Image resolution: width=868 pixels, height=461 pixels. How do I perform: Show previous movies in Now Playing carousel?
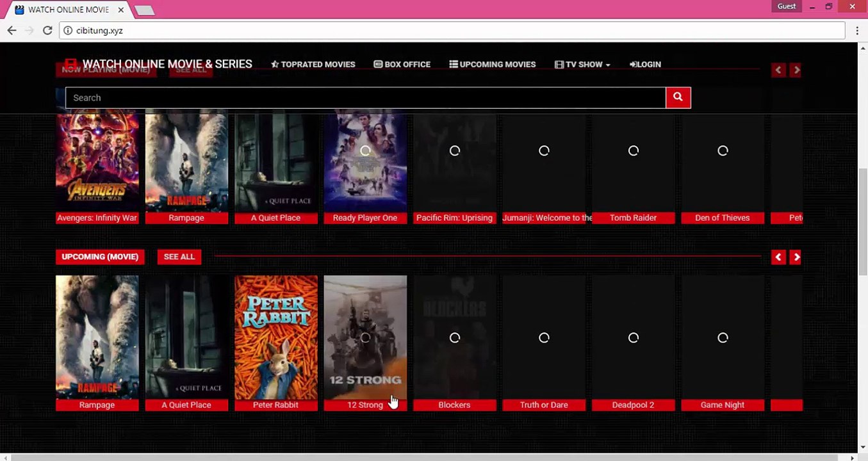[x=778, y=70]
